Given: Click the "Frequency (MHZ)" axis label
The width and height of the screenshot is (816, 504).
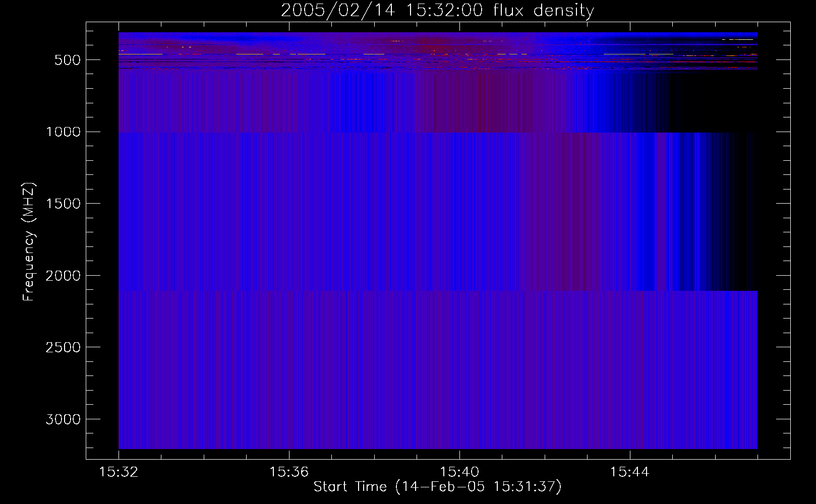Looking at the screenshot, I should 28,242.
